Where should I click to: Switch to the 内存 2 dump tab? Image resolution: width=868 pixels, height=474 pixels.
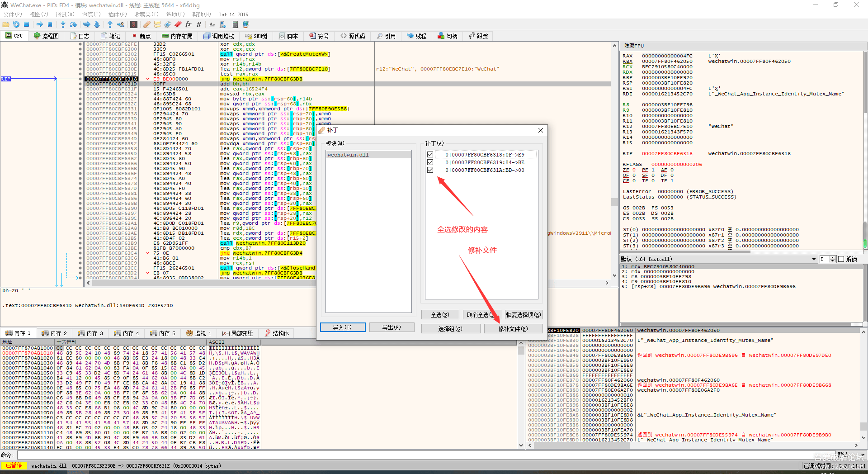coord(54,333)
